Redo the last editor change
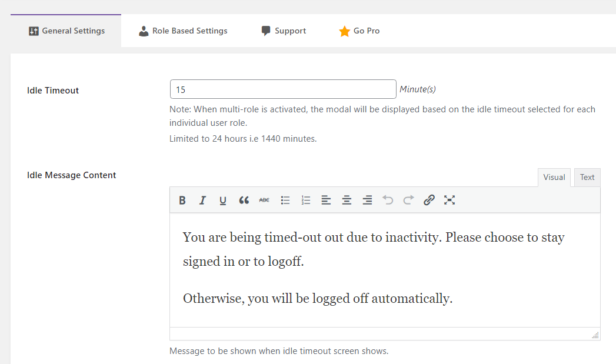Screen dimensions: 616x364 tap(408, 200)
